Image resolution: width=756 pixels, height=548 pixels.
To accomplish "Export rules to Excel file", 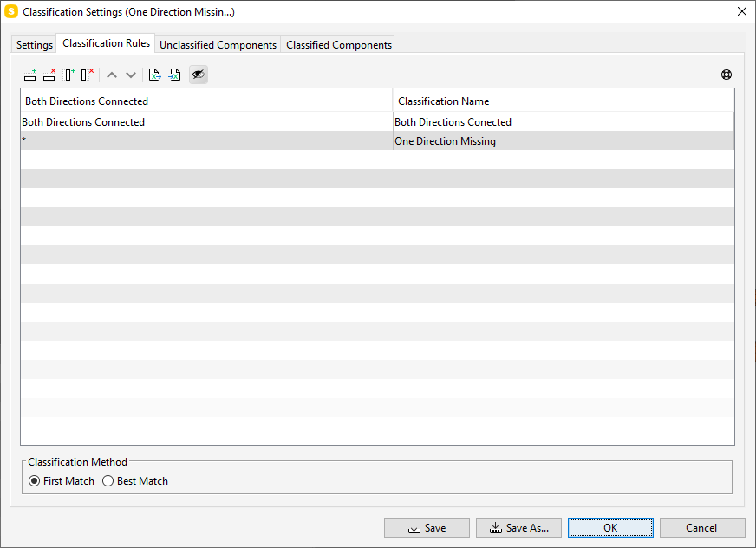I will click(x=155, y=75).
